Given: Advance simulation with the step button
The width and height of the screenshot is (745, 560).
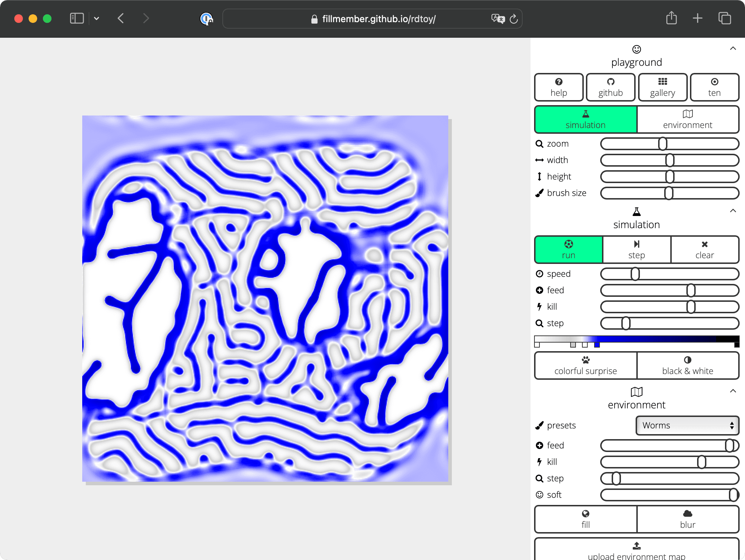Looking at the screenshot, I should [x=636, y=250].
